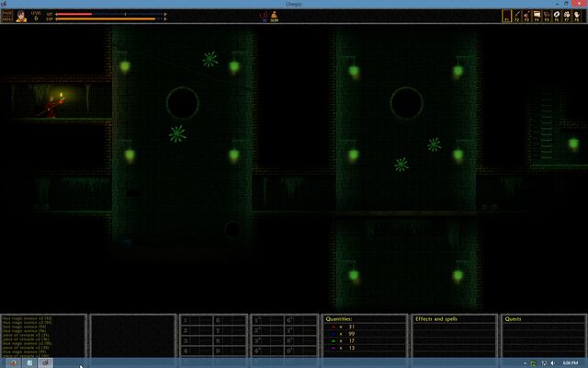This screenshot has width=588, height=368.
Task: Click the arrow at right end of vitality bar
Action: [165, 15]
